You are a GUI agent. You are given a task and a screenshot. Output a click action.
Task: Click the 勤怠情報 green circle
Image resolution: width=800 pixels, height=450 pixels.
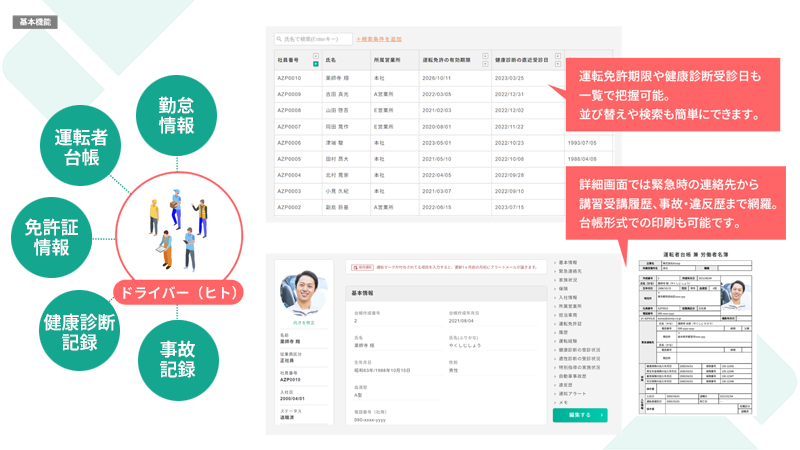tap(176, 113)
